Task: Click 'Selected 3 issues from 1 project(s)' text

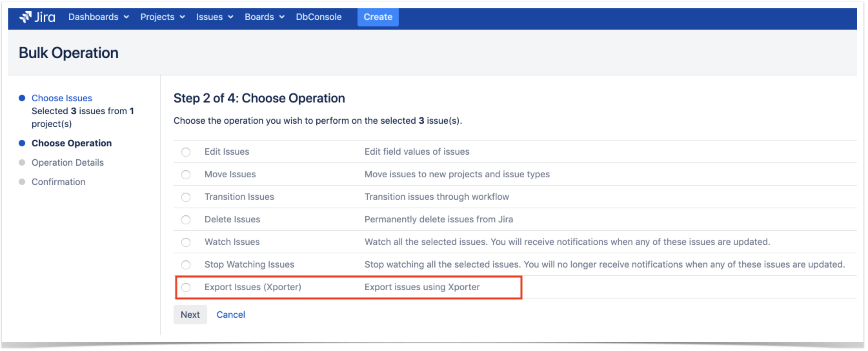Action: [x=83, y=117]
